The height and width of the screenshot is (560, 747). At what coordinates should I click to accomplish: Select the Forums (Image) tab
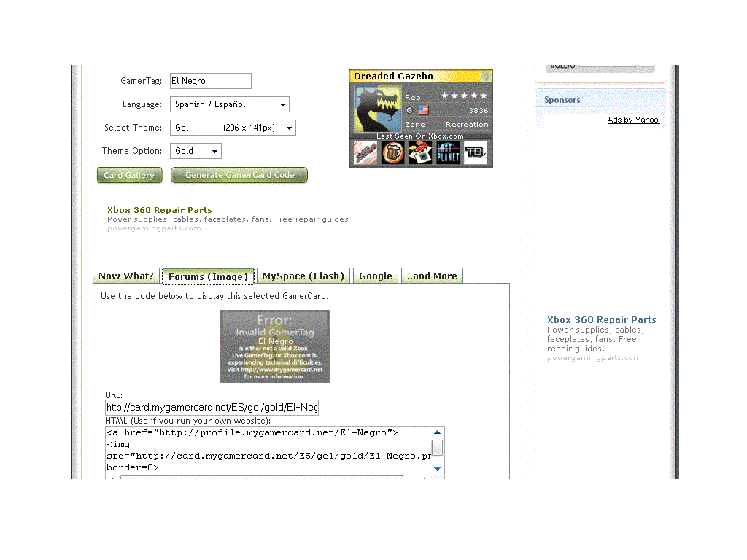tap(208, 276)
